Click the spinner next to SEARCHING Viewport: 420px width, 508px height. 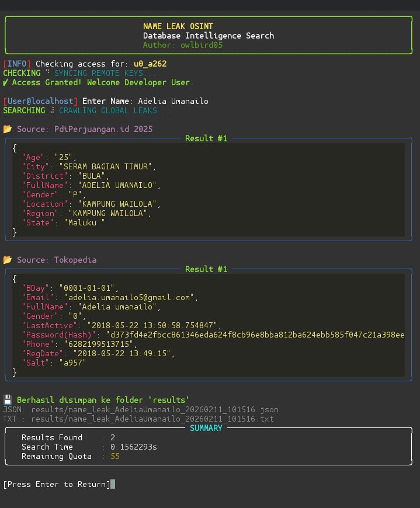[53, 110]
